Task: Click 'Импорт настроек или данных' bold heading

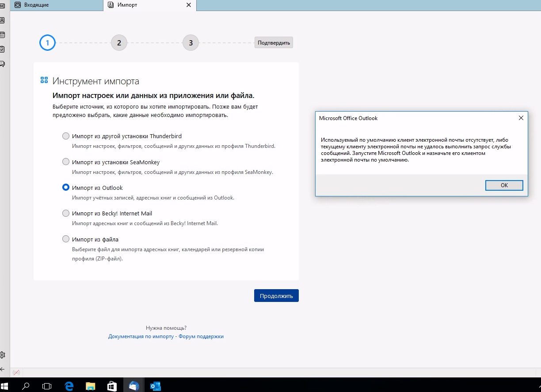Action: 153,95
